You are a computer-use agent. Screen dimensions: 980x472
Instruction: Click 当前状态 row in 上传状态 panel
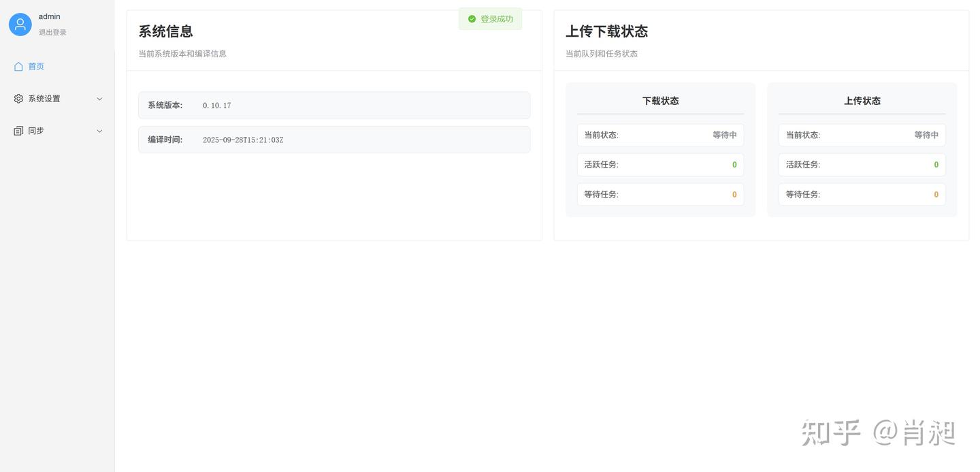862,135
